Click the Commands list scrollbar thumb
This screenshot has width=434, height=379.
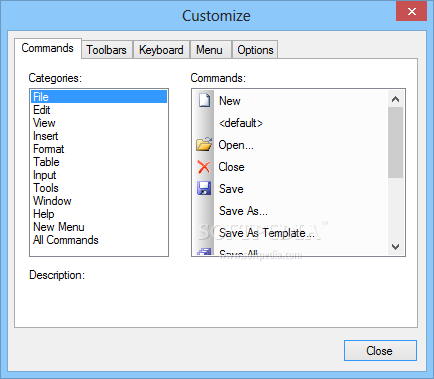coord(395,142)
